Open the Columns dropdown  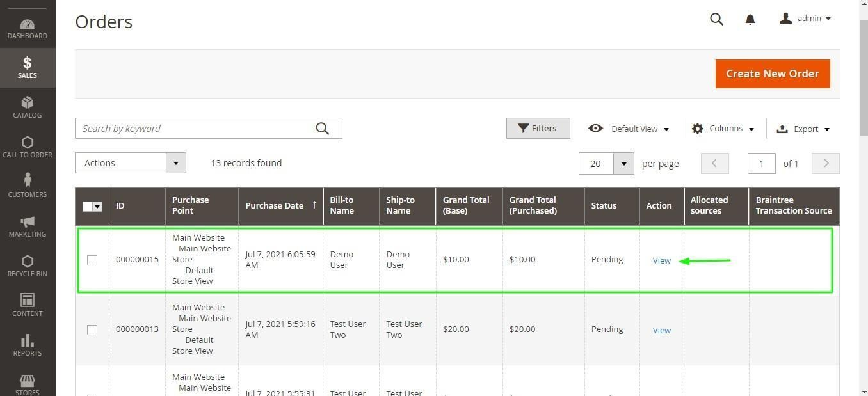coord(723,129)
